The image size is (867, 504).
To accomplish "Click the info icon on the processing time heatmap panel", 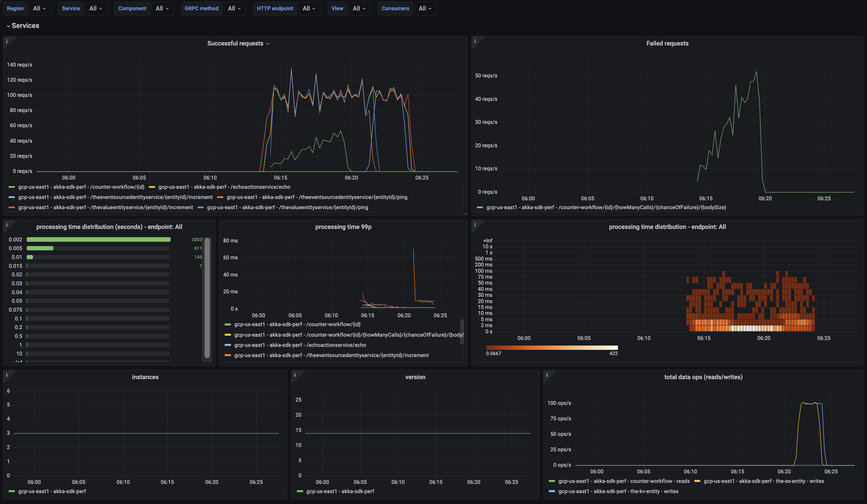I will [x=475, y=224].
